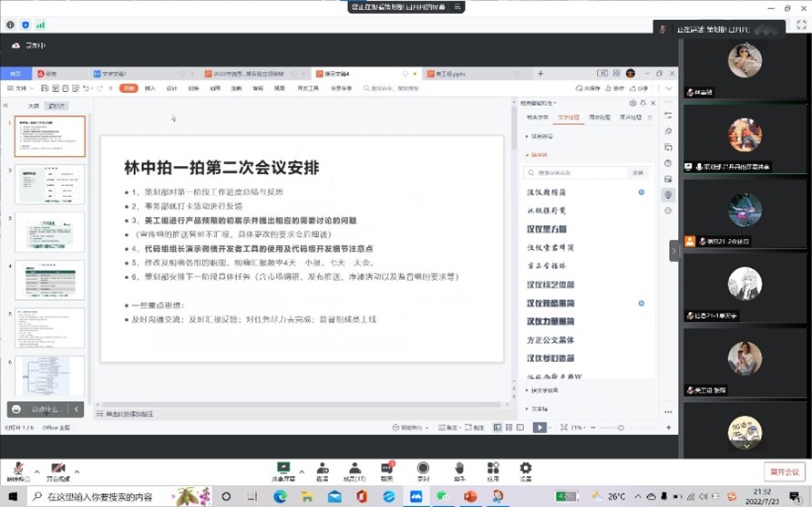Image resolution: width=812 pixels, height=507 pixels.
Task: Click the leave meeting button
Action: [x=784, y=471]
